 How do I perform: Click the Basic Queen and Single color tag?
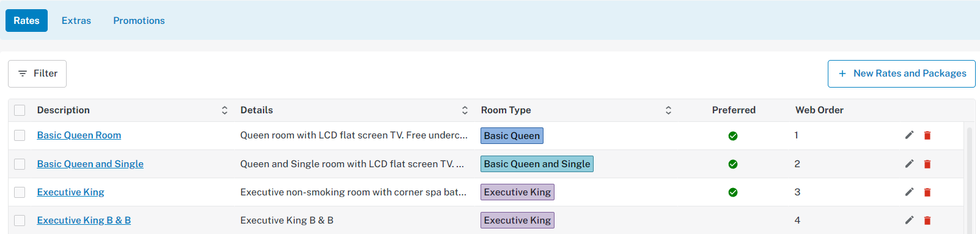(537, 164)
